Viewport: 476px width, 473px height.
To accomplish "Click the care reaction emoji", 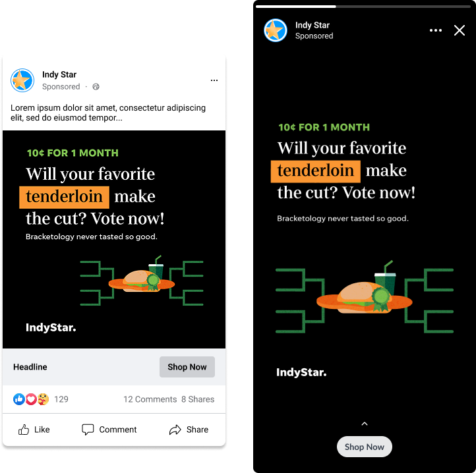I will 42,399.
